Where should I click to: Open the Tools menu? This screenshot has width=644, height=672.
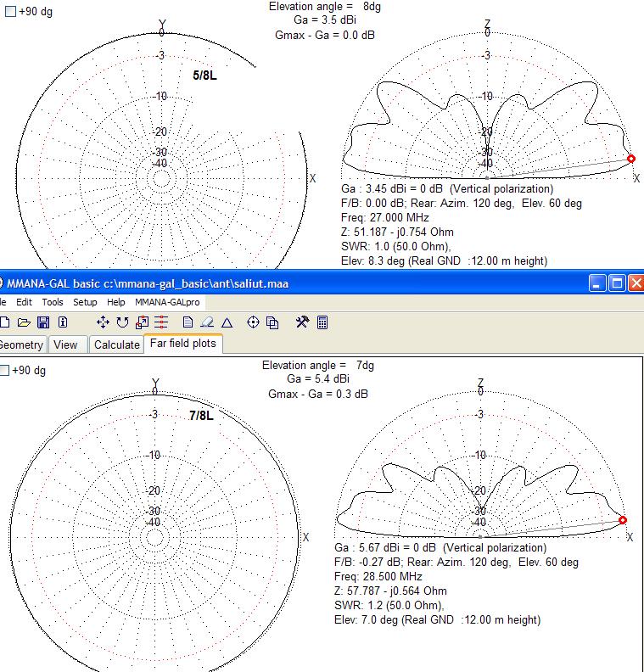(53, 302)
